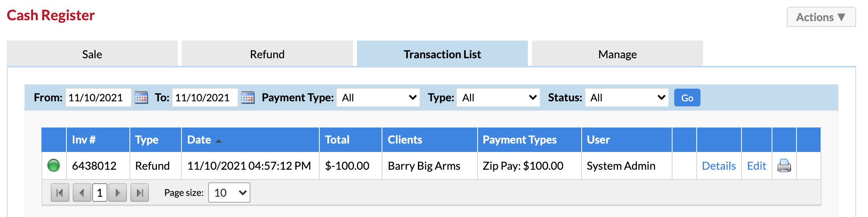Open the Actions menu
Viewport: 868px width, 217px height.
click(821, 17)
